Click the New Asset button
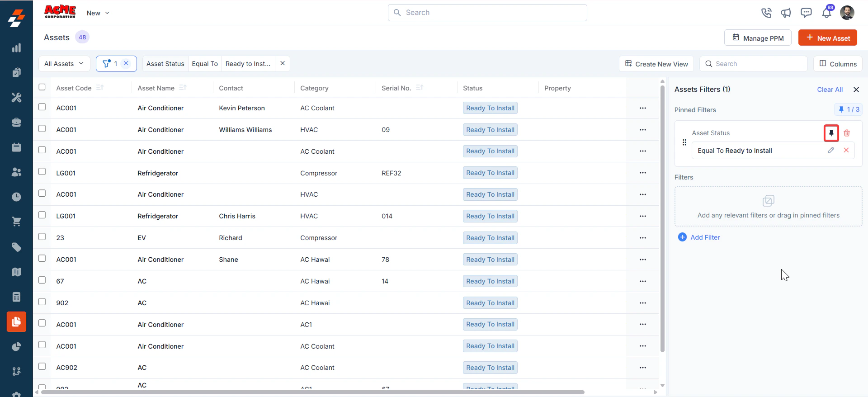868x397 pixels. click(x=828, y=38)
